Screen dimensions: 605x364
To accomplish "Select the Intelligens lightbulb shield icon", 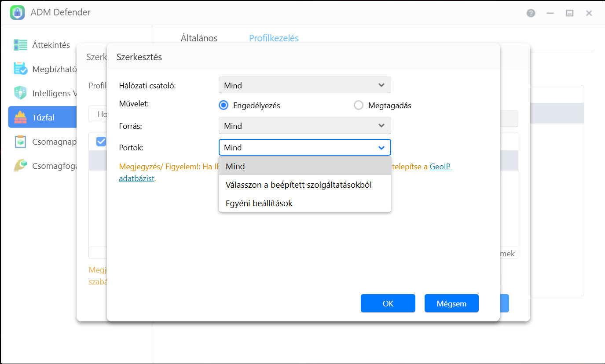I will point(20,93).
